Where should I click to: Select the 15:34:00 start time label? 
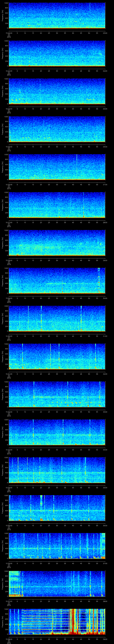[9, 487]
